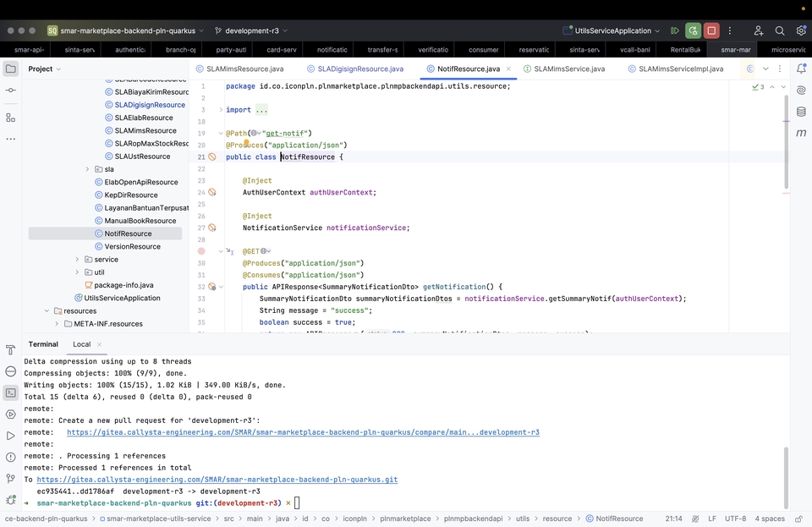The image size is (812, 527).
Task: Open the pull request compare link
Action: point(303,432)
